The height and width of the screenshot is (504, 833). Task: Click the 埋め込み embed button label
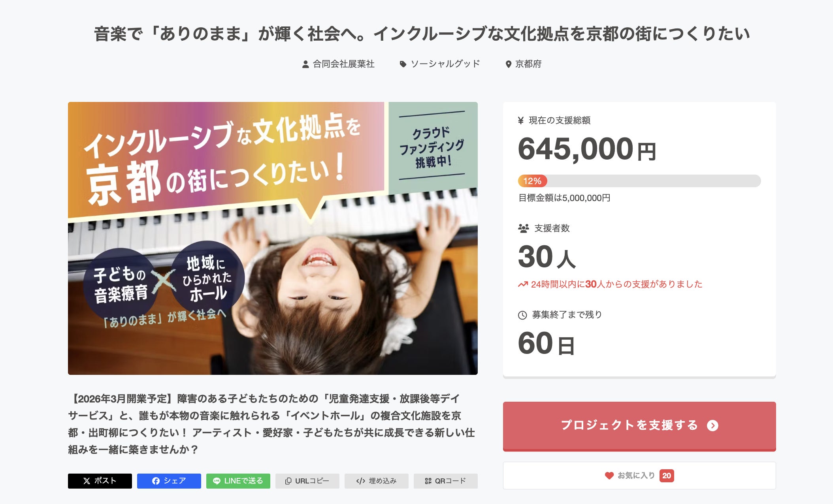pyautogui.click(x=383, y=481)
